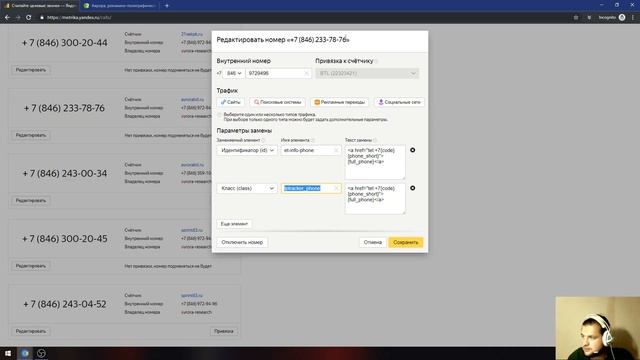Image resolution: width=640 pixels, height=360 pixels.
Task: Click phone number +7 (846) 300-20-45
Action: (65, 239)
